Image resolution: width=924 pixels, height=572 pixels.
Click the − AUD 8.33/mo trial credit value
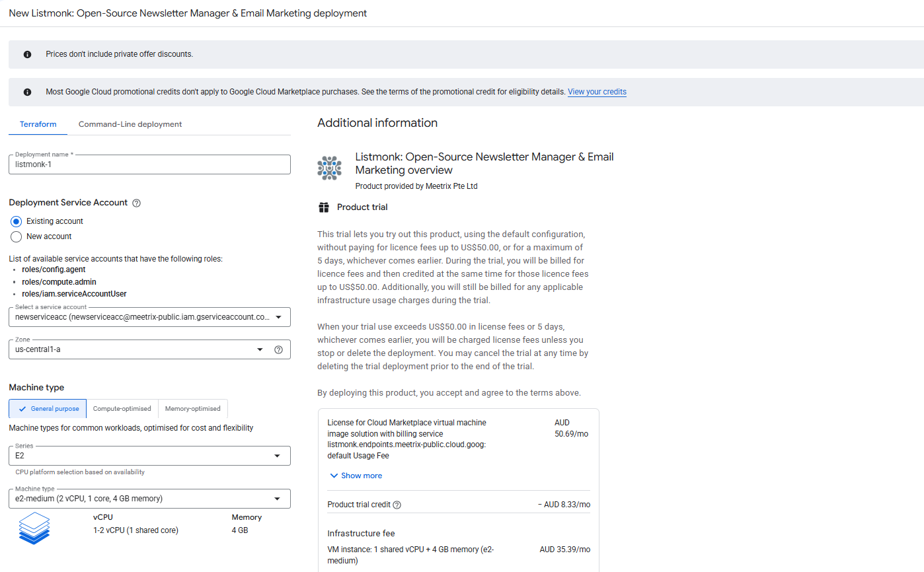(x=564, y=505)
